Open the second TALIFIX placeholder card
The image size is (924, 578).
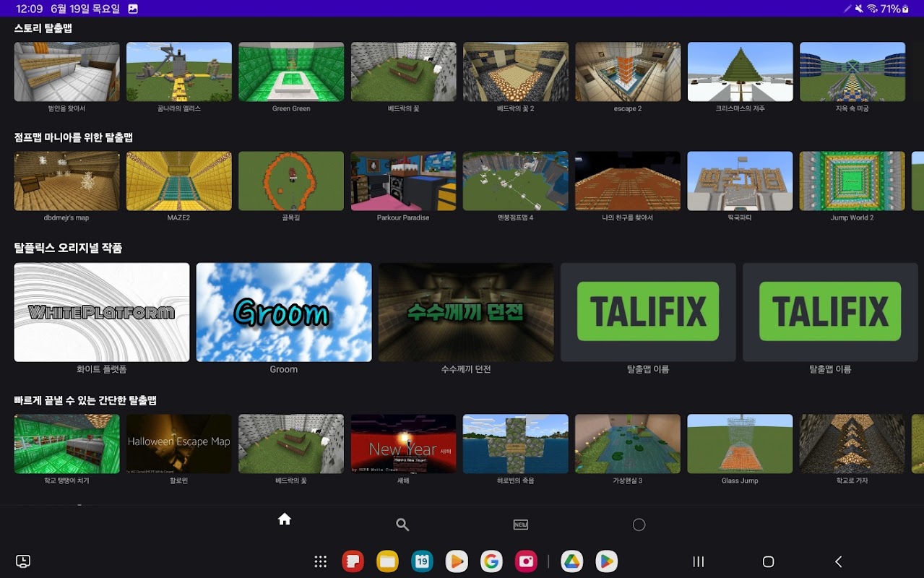pyautogui.click(x=830, y=312)
